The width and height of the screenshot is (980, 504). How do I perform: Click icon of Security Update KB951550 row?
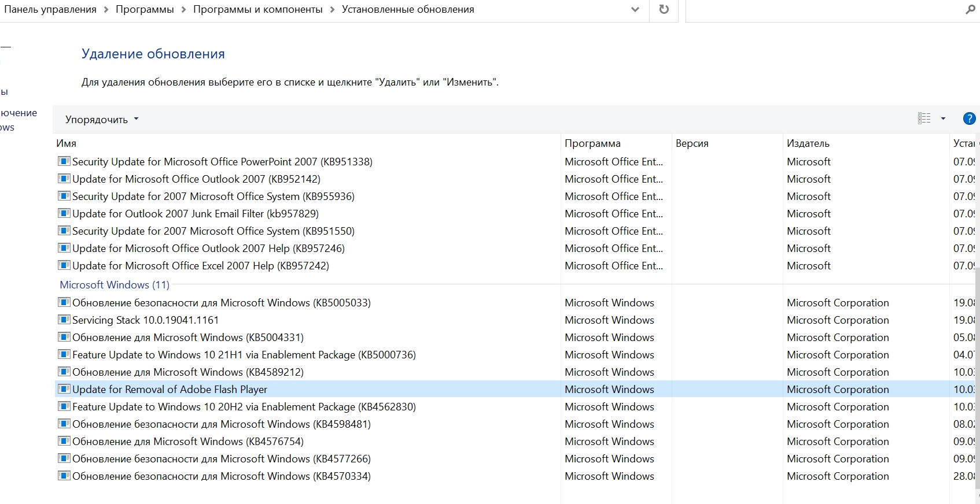pyautogui.click(x=64, y=231)
